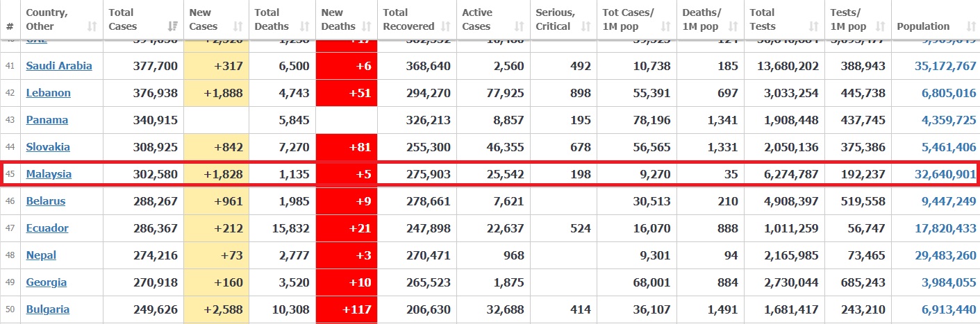This screenshot has height=324, width=980.
Task: Open the Saudi Arabia country page
Action: [x=59, y=66]
